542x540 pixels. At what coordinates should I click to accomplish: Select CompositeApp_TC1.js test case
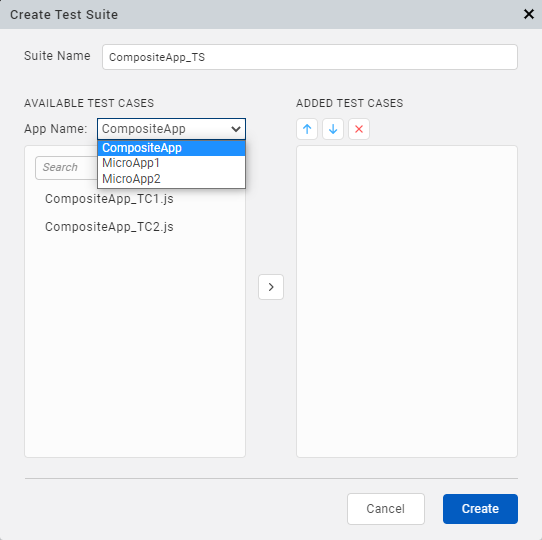tap(109, 199)
